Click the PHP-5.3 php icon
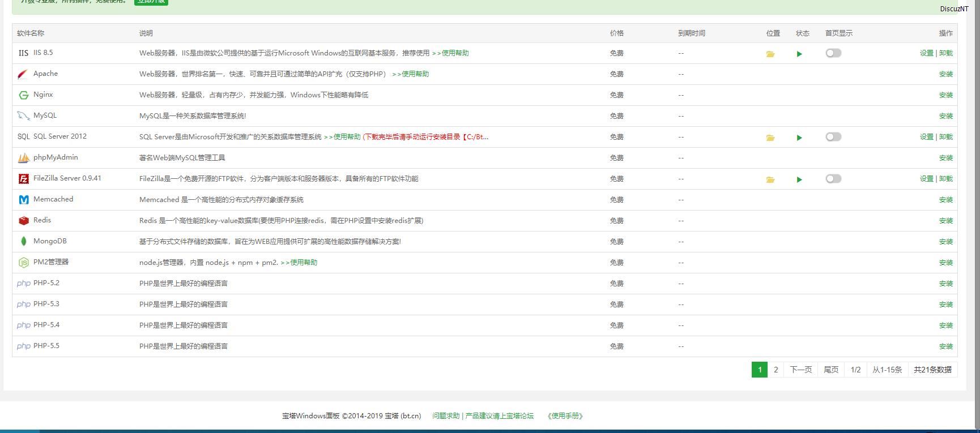Screen dimensions: 980x433 pyautogui.click(x=24, y=305)
